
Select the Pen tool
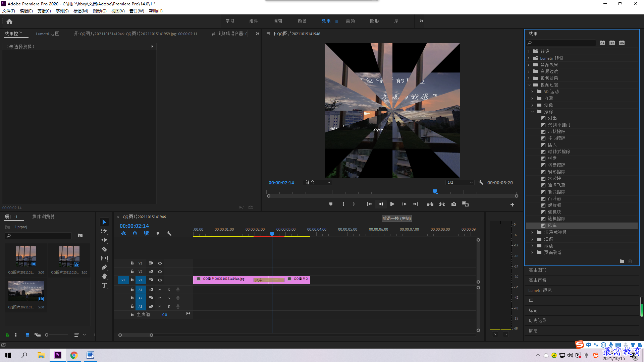(104, 267)
